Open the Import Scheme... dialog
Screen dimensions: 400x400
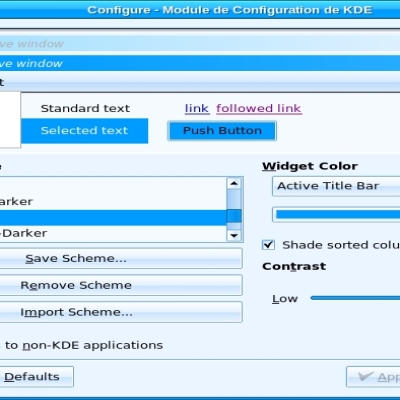pos(121,312)
